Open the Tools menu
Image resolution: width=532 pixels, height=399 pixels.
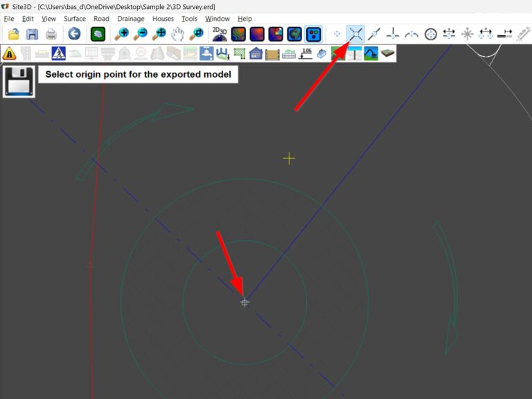[189, 19]
